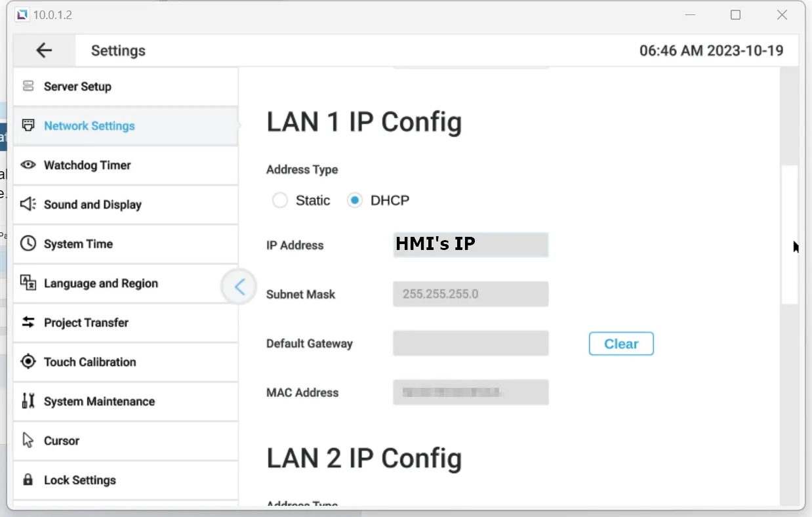This screenshot has width=812, height=517.
Task: Click the Language and Region icon
Action: pos(28,283)
